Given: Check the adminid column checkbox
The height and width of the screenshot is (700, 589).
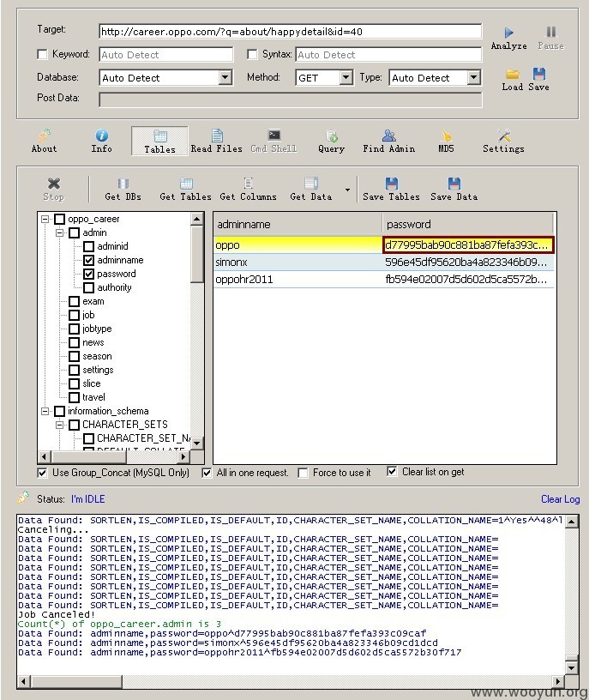Looking at the screenshot, I should 89,246.
